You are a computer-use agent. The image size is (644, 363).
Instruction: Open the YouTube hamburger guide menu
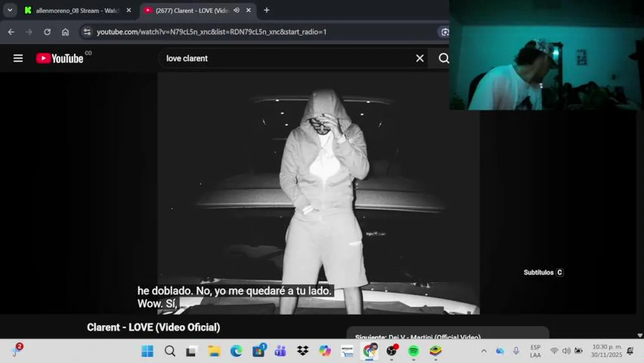(18, 58)
